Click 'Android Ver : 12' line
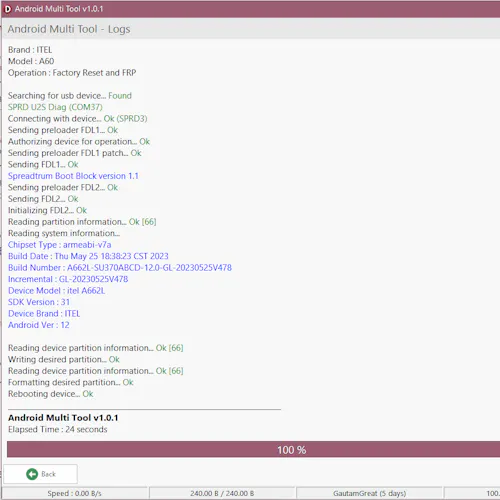 click(x=39, y=325)
